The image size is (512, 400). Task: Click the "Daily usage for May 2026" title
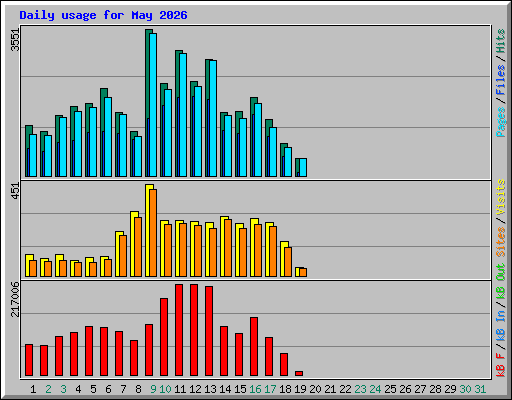coord(103,15)
